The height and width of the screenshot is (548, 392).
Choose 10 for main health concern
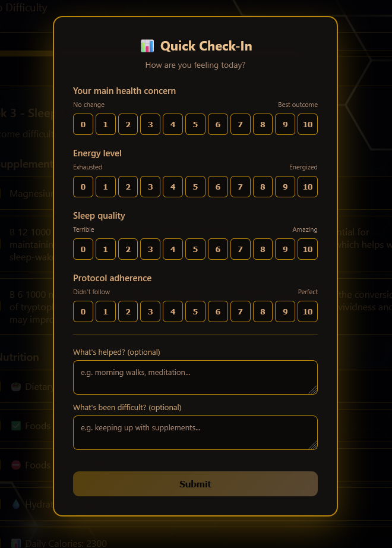point(307,124)
